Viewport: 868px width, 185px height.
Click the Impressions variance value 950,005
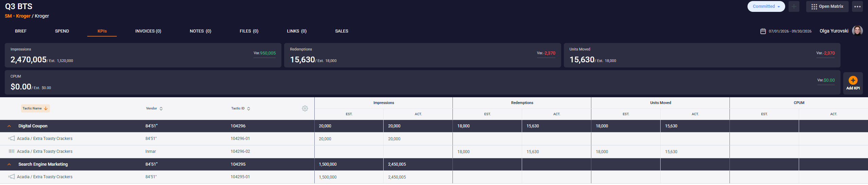click(268, 53)
